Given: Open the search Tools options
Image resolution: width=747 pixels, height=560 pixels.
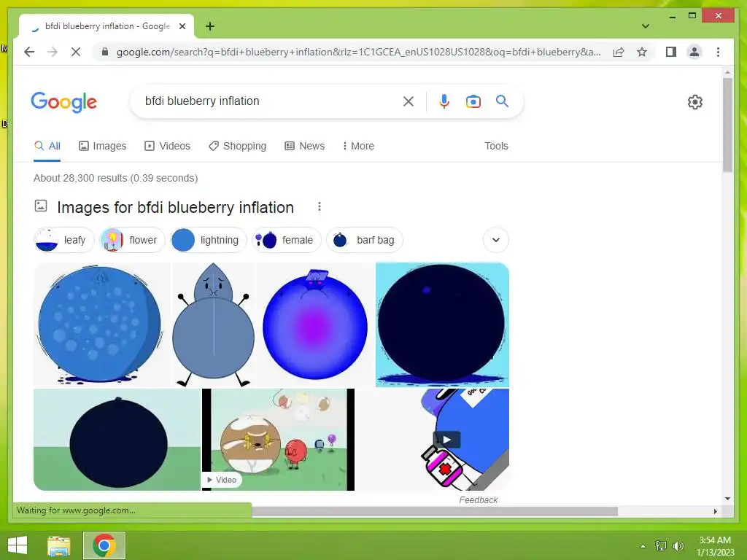Looking at the screenshot, I should point(496,146).
